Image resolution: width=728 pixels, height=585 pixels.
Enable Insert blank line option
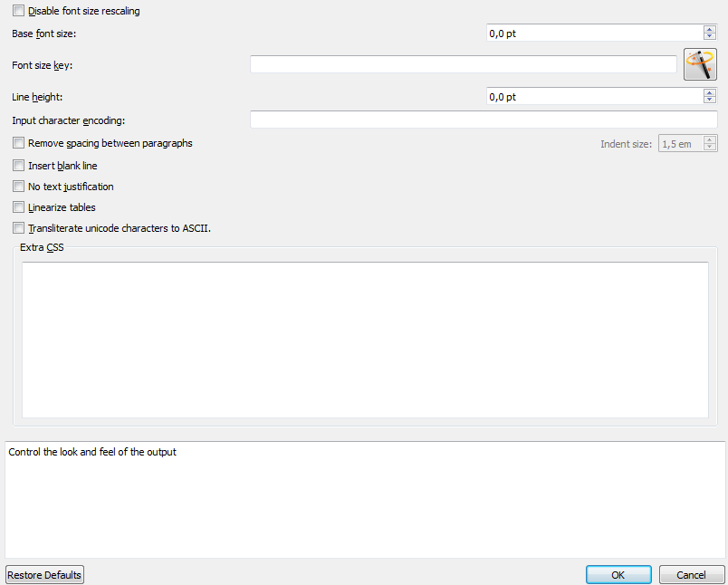tap(19, 166)
